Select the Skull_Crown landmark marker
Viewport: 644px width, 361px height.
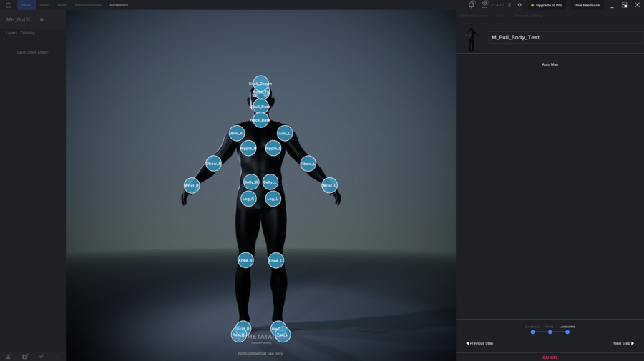pyautogui.click(x=260, y=82)
